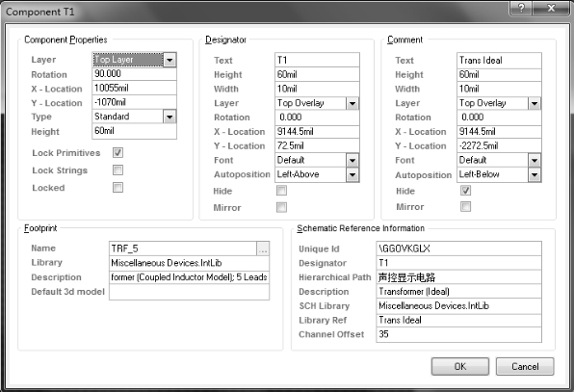Screen dimensions: 574x392
Task: Uncheck the Comment Hide checkbox
Action: coord(465,191)
